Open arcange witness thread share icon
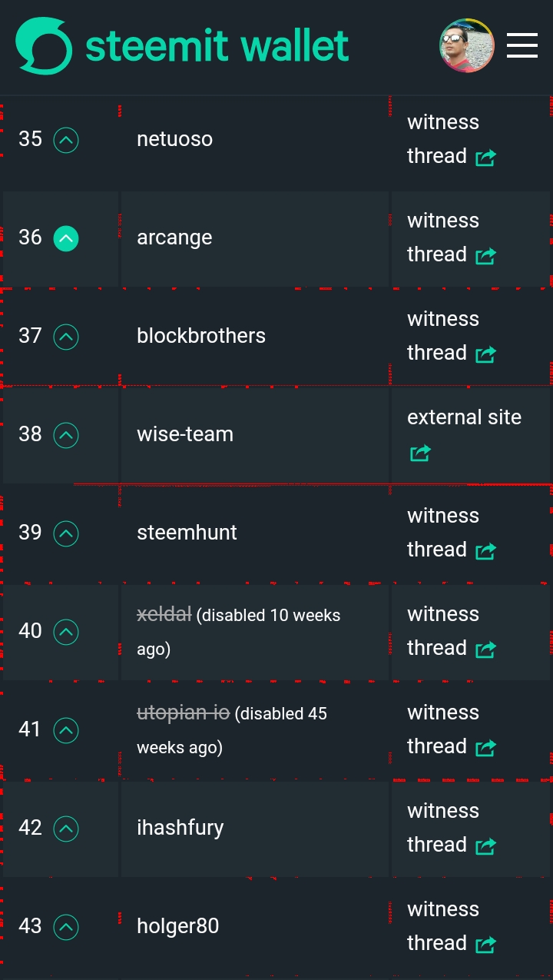Image resolution: width=553 pixels, height=980 pixels. 485,256
